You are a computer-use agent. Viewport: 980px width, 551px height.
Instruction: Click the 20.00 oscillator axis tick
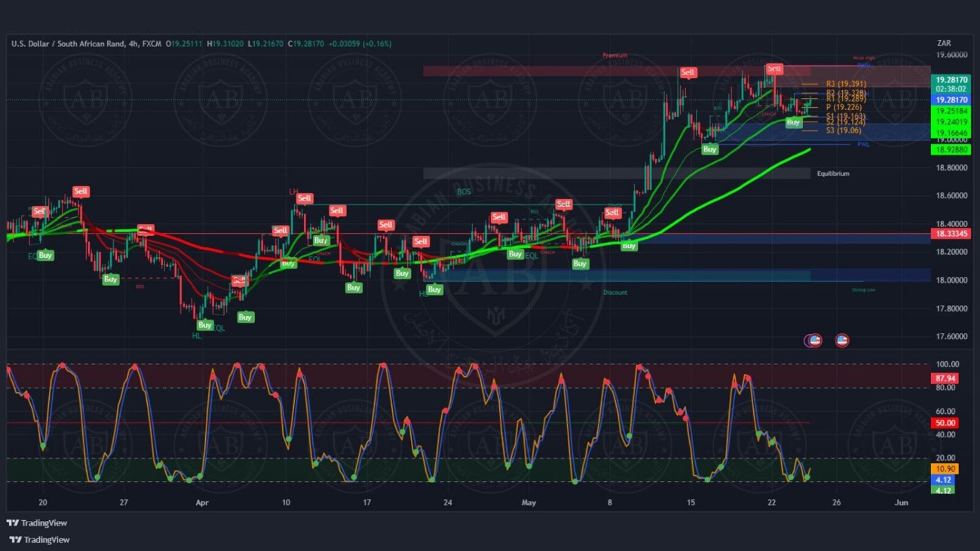coord(946,458)
